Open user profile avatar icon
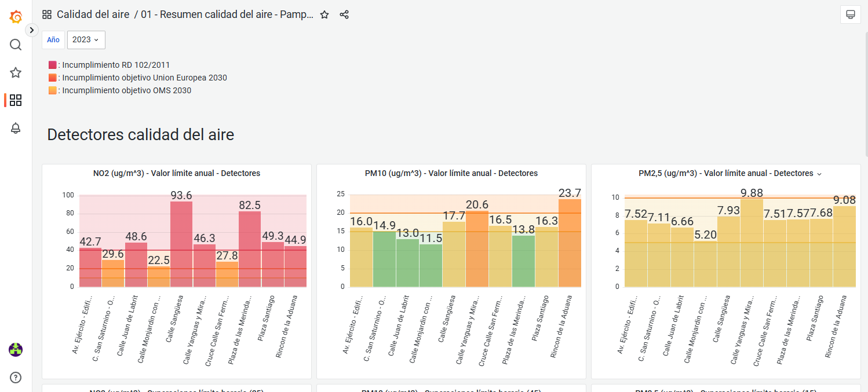Image resolution: width=868 pixels, height=392 pixels. 16,350
